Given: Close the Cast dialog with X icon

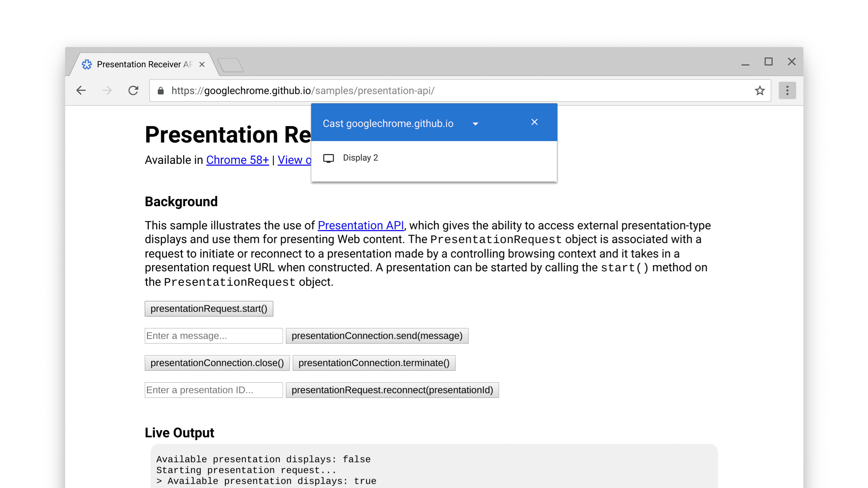Looking at the screenshot, I should (x=535, y=122).
